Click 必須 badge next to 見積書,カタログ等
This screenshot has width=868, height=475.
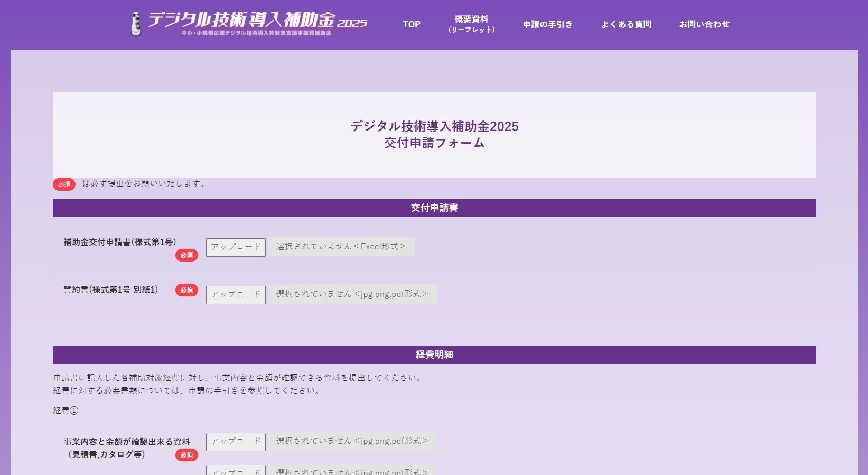tap(186, 455)
